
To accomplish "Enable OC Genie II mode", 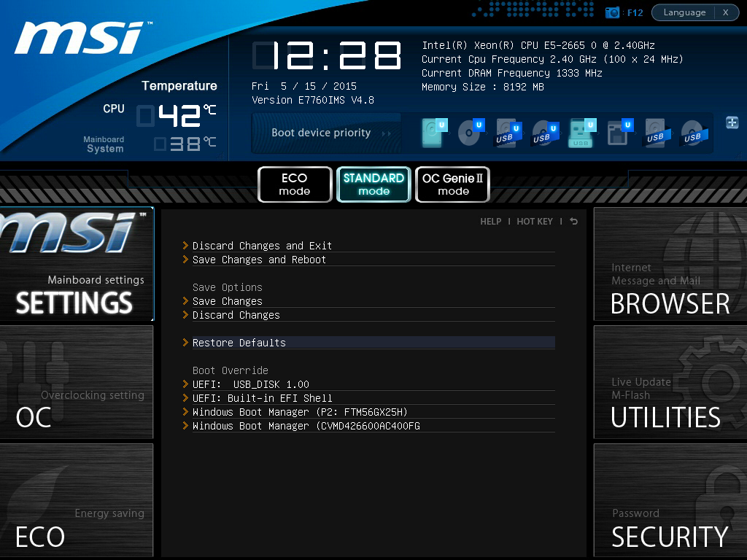I will (452, 184).
